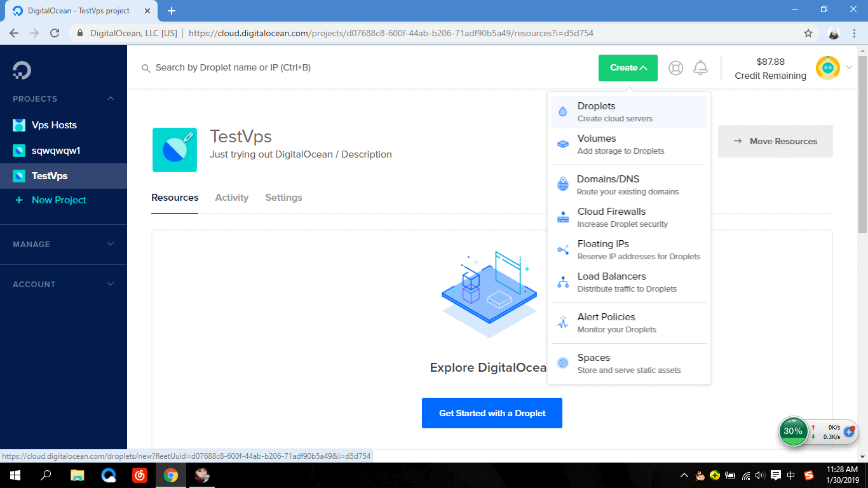Click Get Started with a Droplet
The height and width of the screenshot is (488, 868).
pos(492,413)
